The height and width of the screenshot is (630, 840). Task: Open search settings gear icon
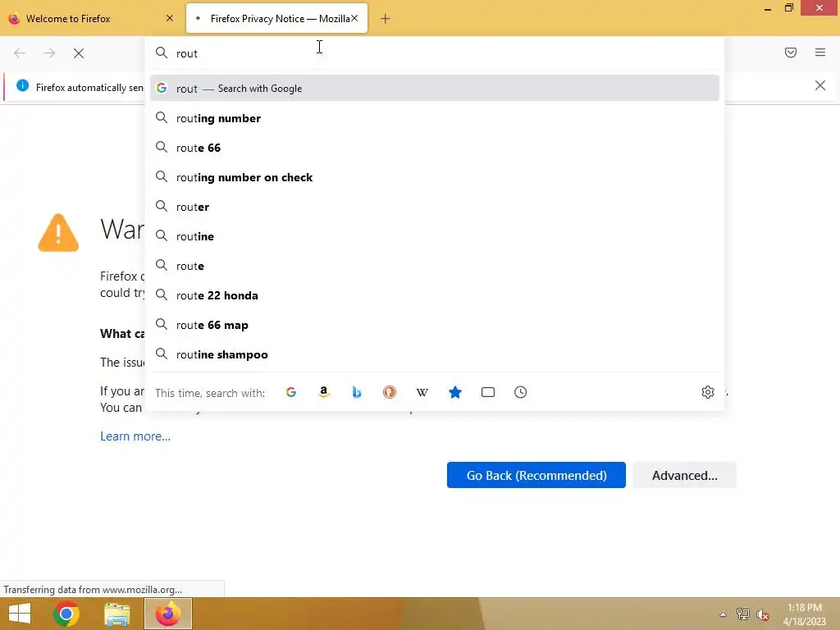coord(708,392)
